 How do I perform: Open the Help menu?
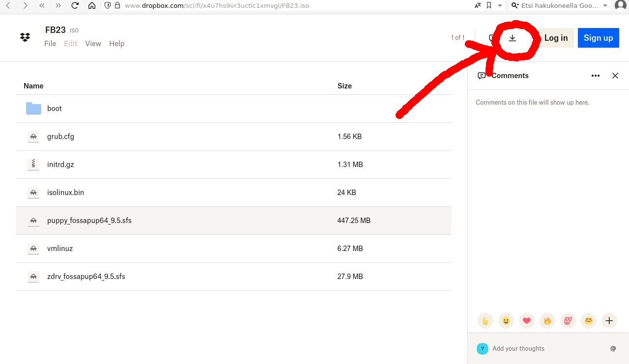click(116, 44)
